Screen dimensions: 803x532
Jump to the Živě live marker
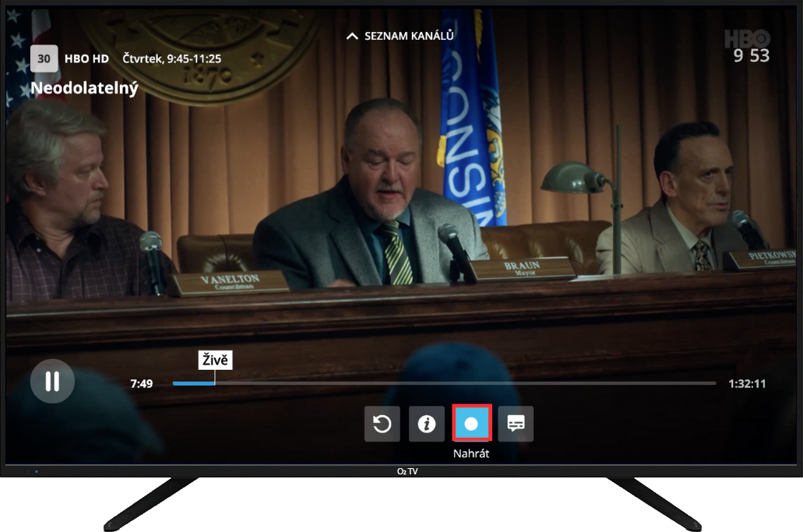coord(215,360)
